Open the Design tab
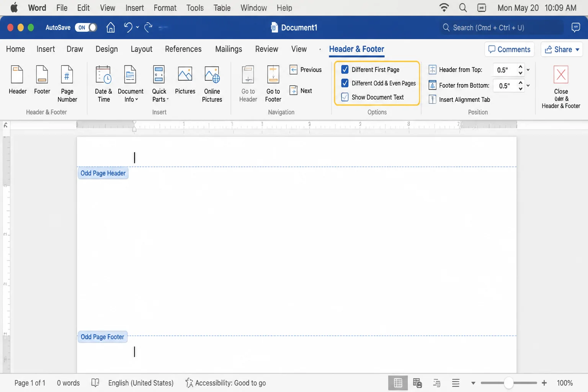Screen dimensions: 588x392 107,49
